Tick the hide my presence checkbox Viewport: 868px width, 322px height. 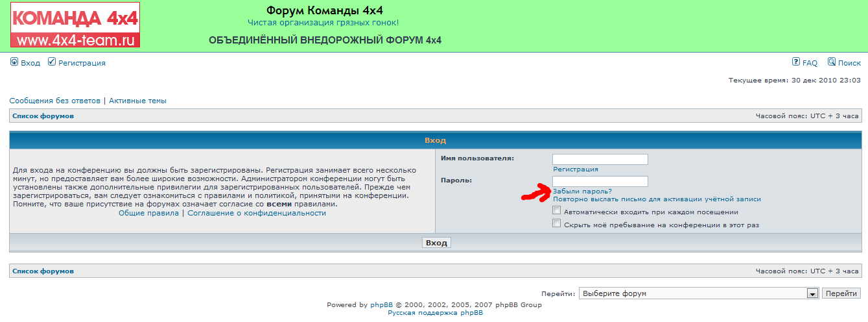(x=556, y=224)
